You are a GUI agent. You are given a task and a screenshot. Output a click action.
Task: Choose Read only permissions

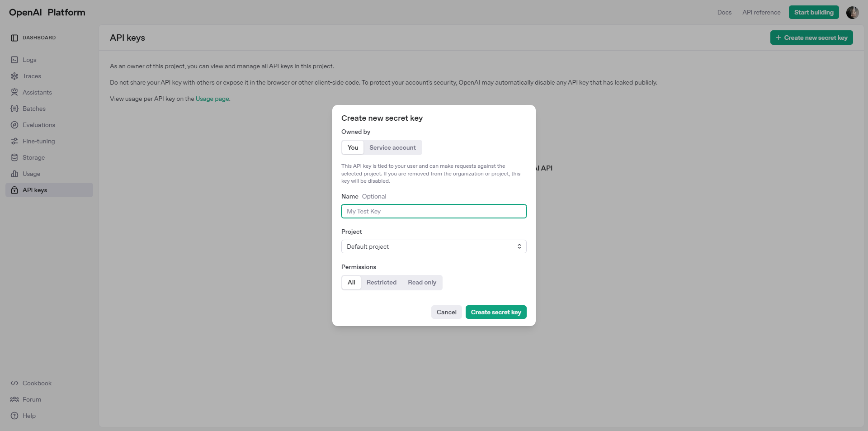pos(422,282)
